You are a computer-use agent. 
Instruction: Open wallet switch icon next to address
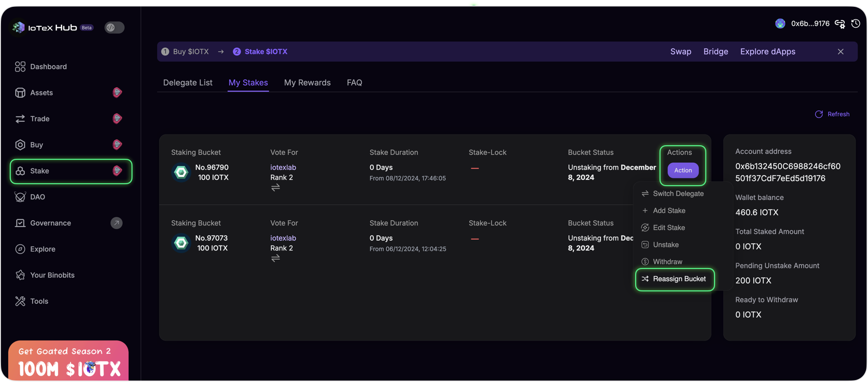(x=840, y=24)
